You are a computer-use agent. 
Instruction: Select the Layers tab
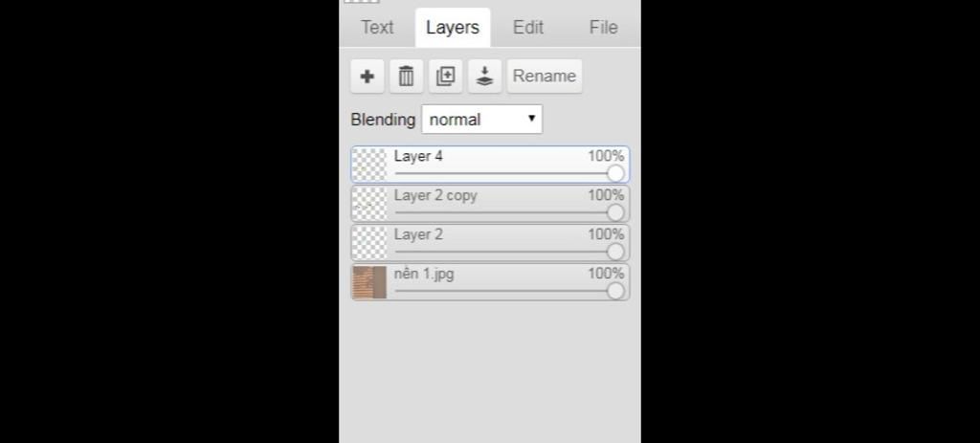453,28
